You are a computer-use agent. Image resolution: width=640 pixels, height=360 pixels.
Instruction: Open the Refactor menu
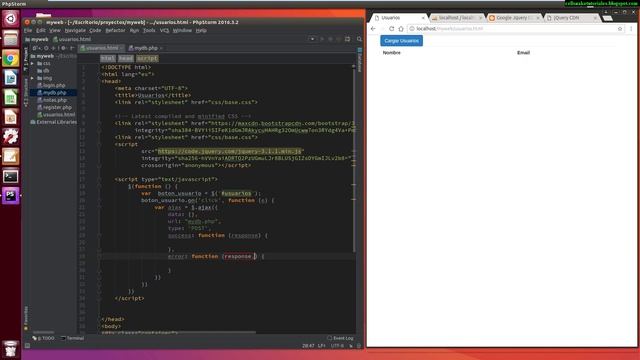(116, 31)
